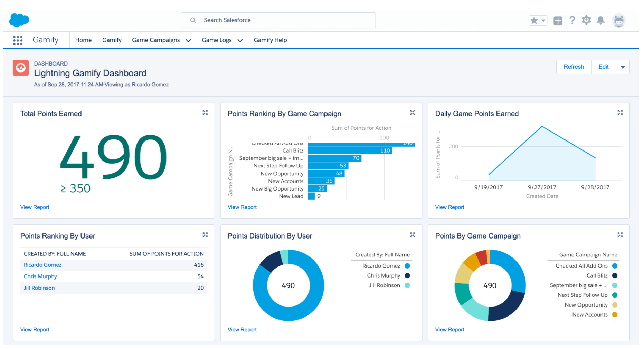The image size is (644, 350).
Task: View Report for Points By Game Campaign
Action: coord(449,329)
